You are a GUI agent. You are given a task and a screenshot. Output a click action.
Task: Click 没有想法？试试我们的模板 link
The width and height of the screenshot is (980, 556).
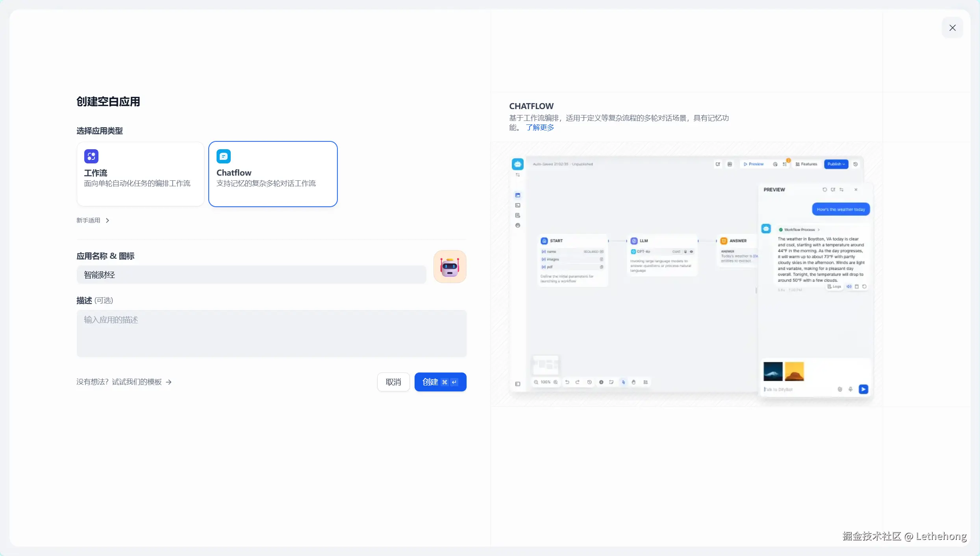tap(119, 382)
